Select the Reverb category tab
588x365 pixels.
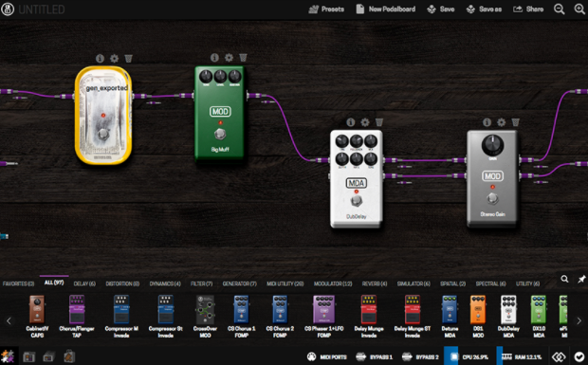click(x=375, y=284)
